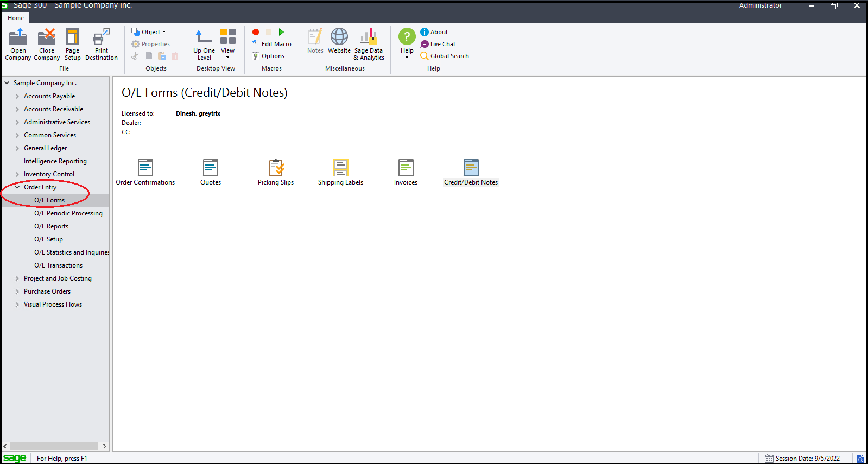Screen dimensions: 868x464
Task: Open Notes in Miscellaneous group
Action: (x=315, y=41)
